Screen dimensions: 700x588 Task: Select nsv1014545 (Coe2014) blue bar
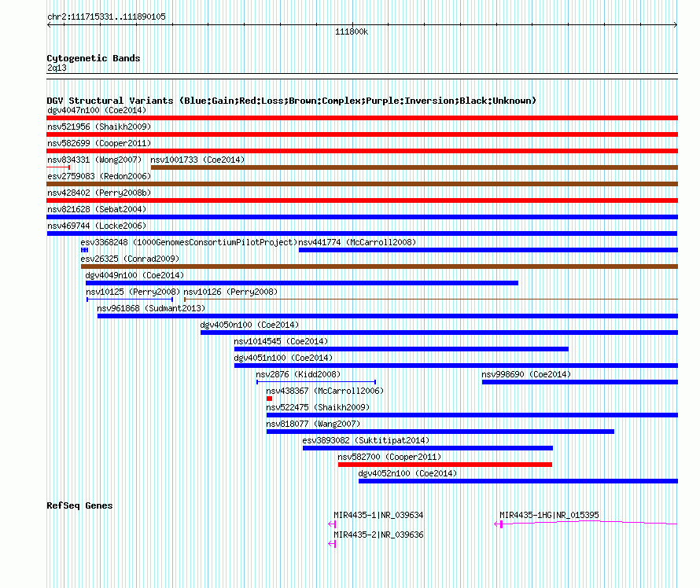coord(401,349)
